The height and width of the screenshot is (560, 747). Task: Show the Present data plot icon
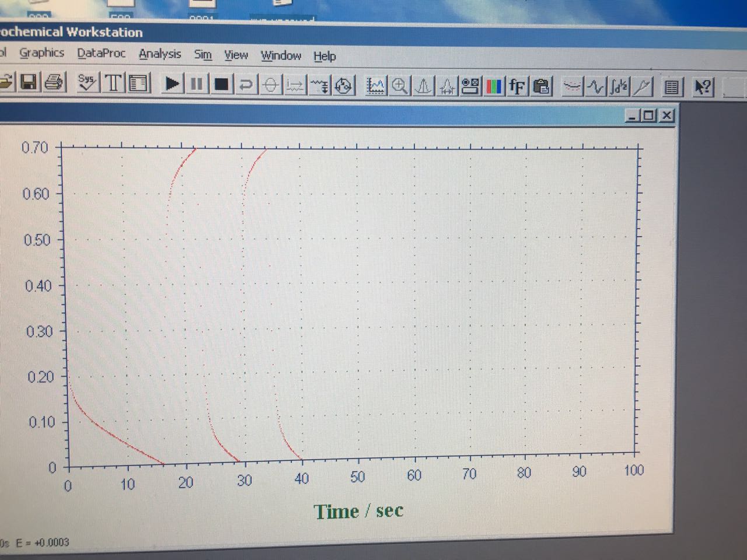pos(376,86)
